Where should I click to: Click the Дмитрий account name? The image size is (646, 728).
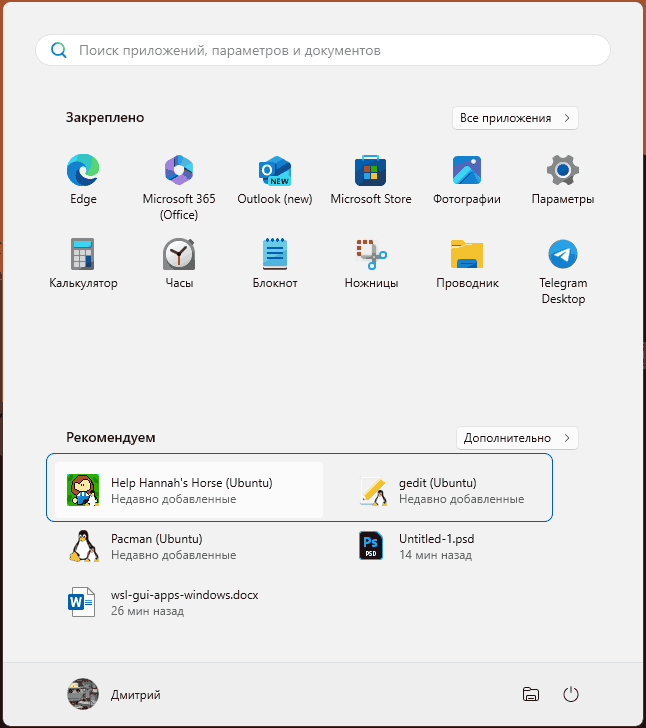(136, 695)
